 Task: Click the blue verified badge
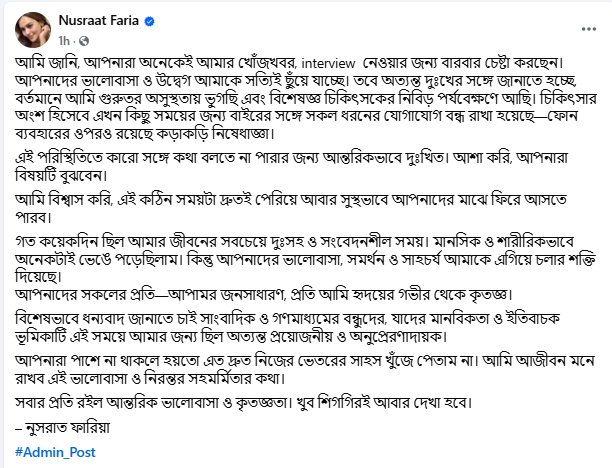pyautogui.click(x=149, y=21)
